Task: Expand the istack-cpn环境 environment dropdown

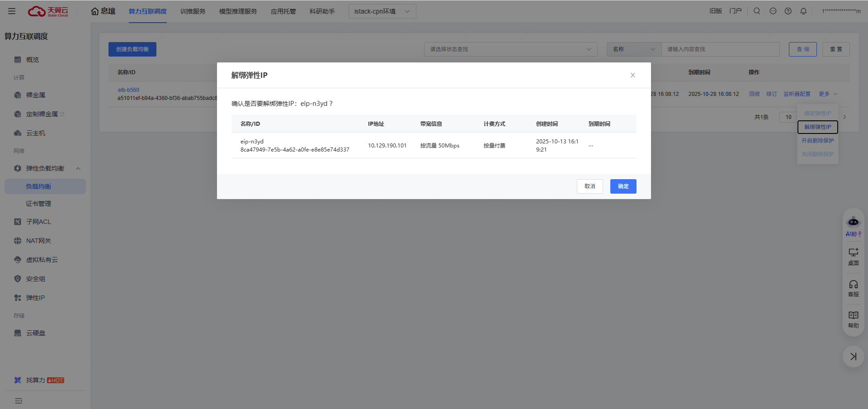Action: [x=382, y=11]
